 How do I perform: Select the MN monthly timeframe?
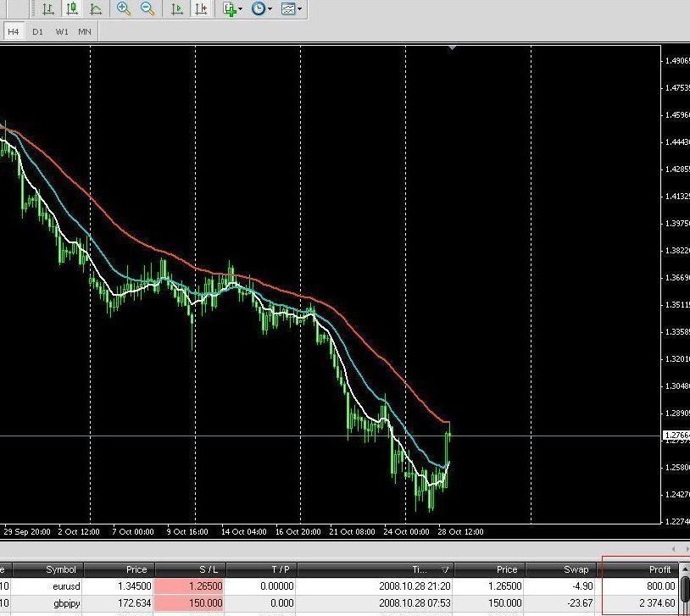click(x=85, y=31)
